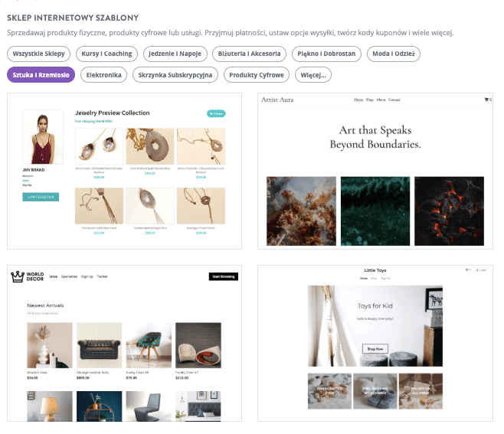Filter templates by Piękno i Dobrostan

[326, 54]
